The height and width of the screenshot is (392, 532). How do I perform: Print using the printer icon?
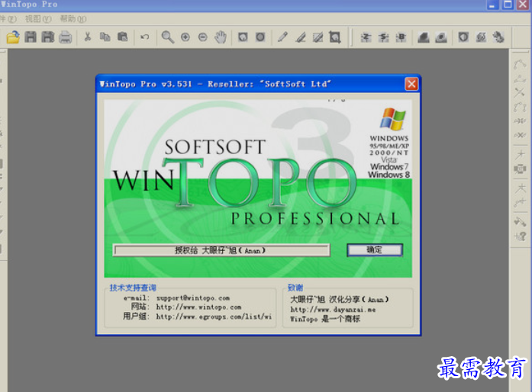(x=65, y=37)
